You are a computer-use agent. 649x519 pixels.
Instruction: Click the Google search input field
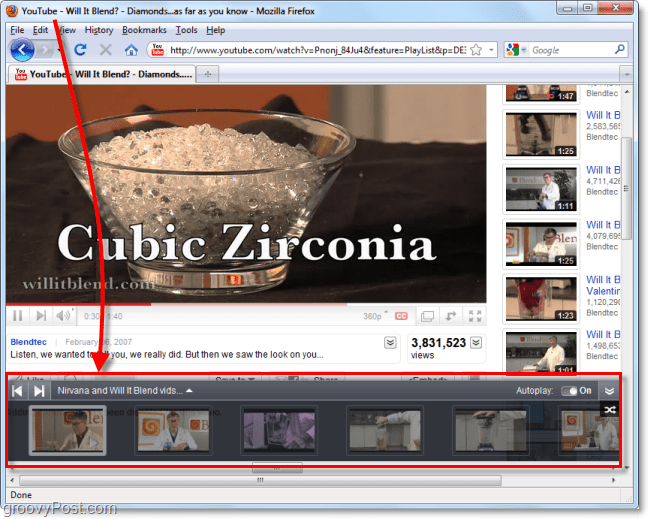571,50
